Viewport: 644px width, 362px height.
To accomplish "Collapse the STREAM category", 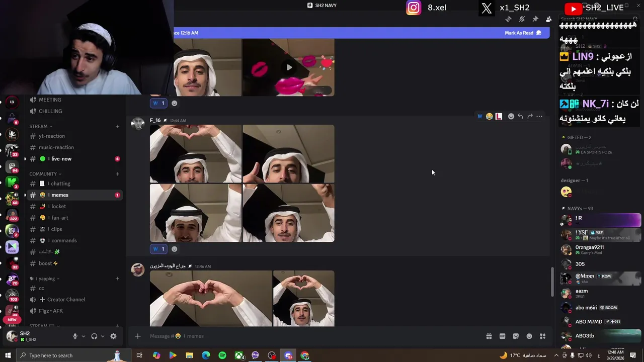I will point(40,126).
